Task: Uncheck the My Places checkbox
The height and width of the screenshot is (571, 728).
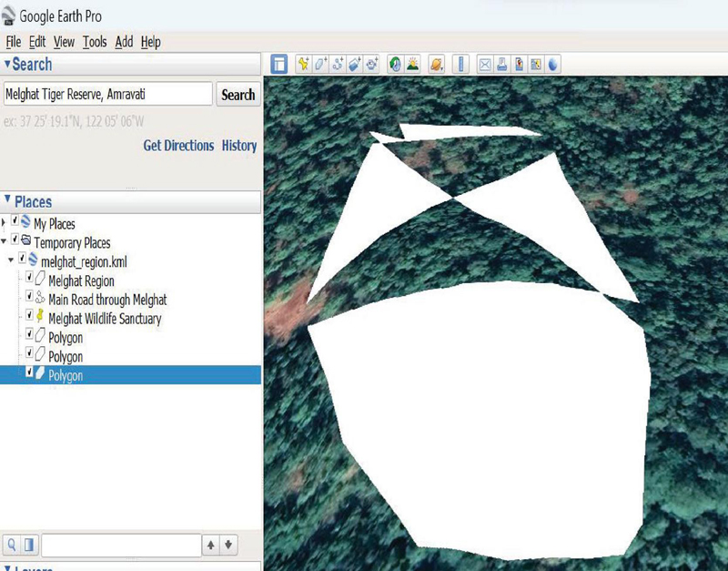Action: click(x=15, y=220)
